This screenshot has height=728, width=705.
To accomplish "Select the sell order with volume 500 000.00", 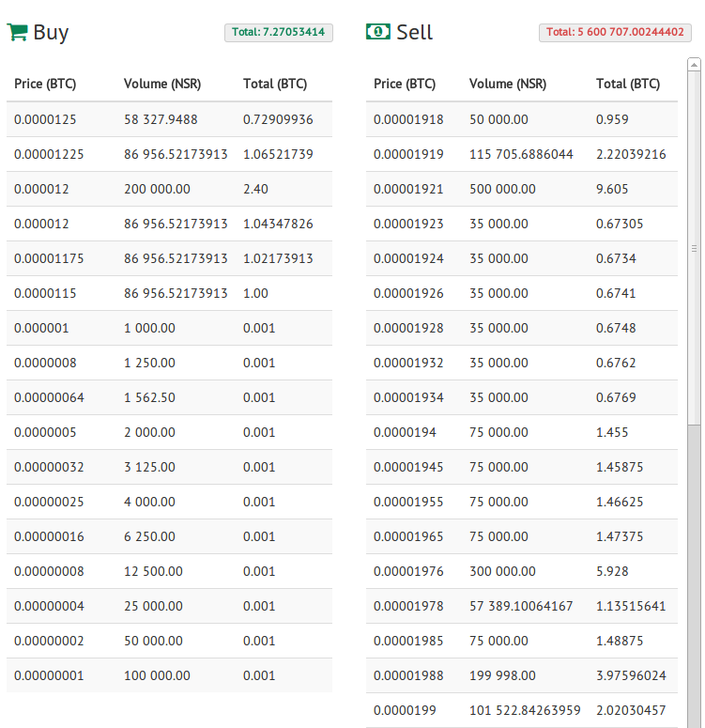I will [522, 189].
